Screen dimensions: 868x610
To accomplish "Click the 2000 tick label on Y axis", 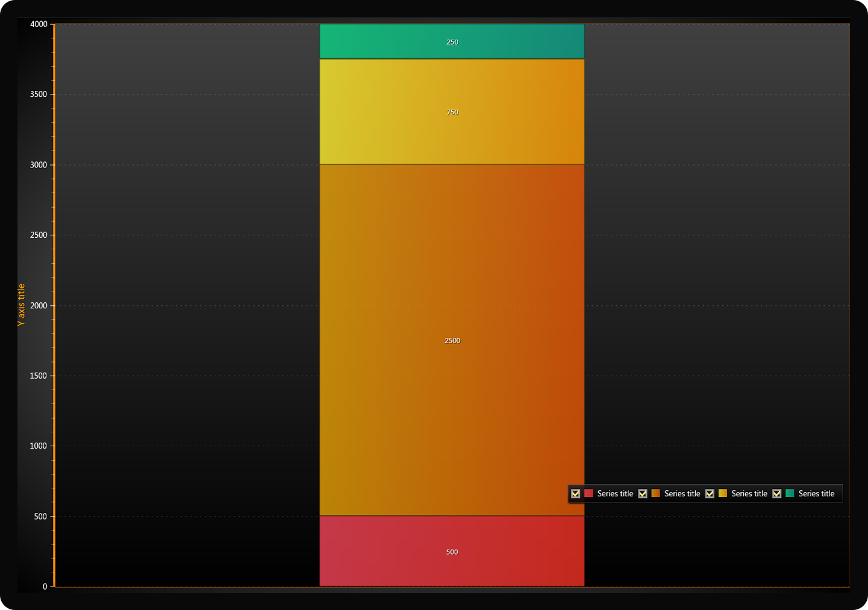I will point(39,305).
